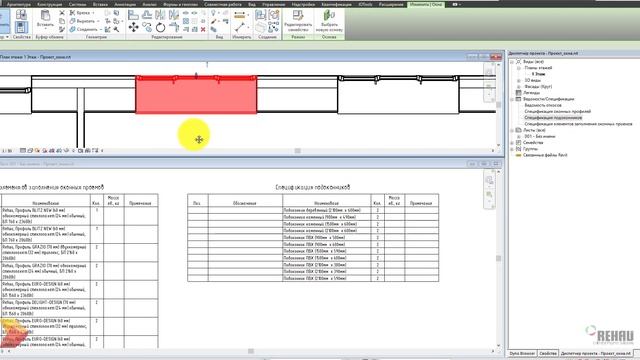Select the Mirror Draw Axis tool
This screenshot has width=640, height=360.
pos(174,15)
